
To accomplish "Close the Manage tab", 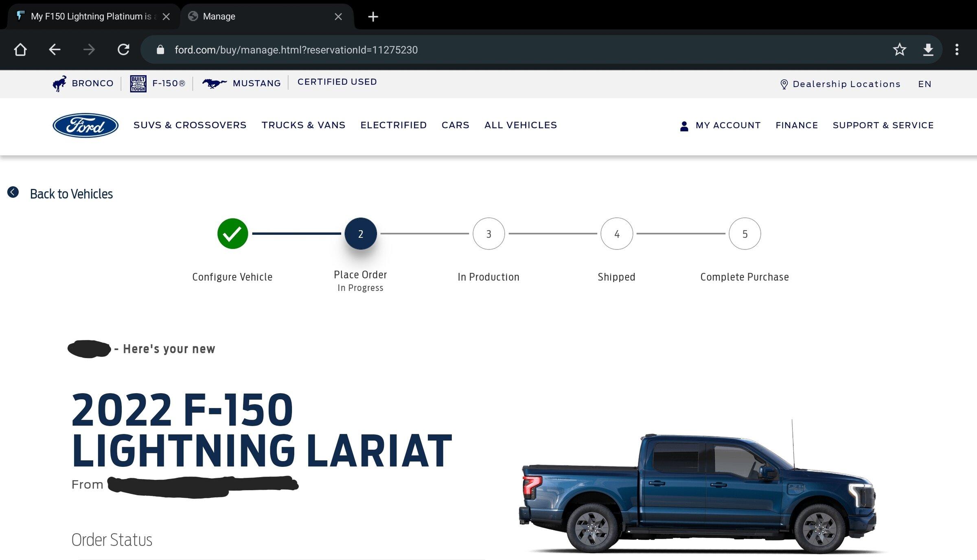I will (x=338, y=17).
